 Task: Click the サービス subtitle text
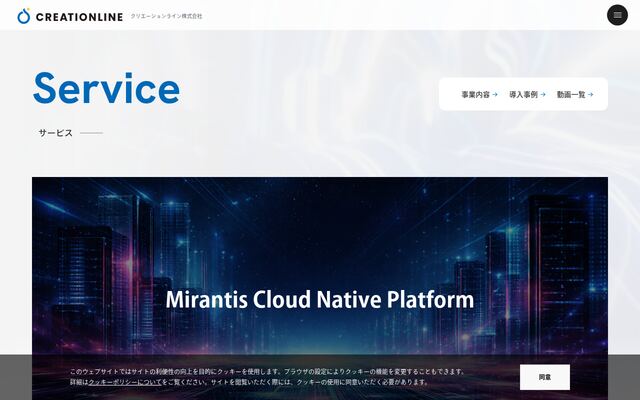coord(56,133)
